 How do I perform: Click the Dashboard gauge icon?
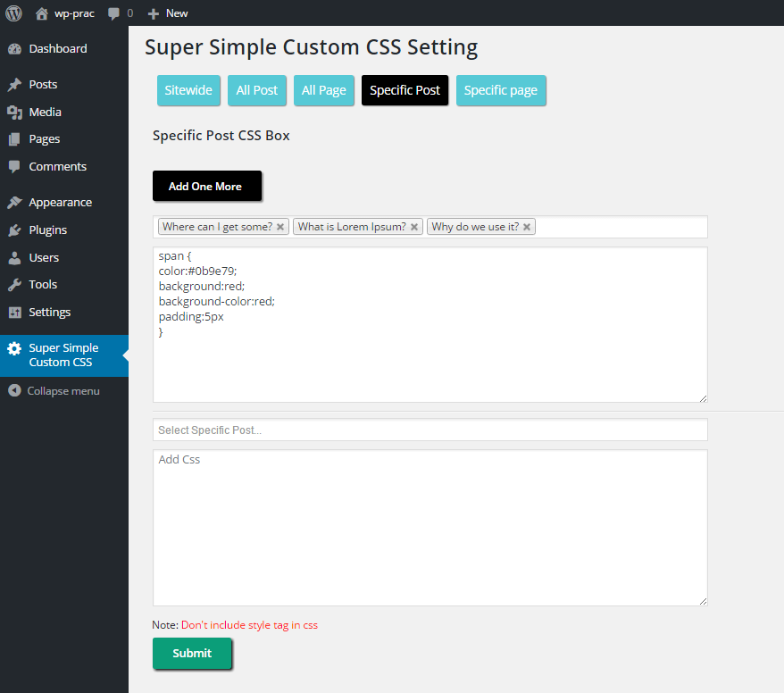[14, 48]
